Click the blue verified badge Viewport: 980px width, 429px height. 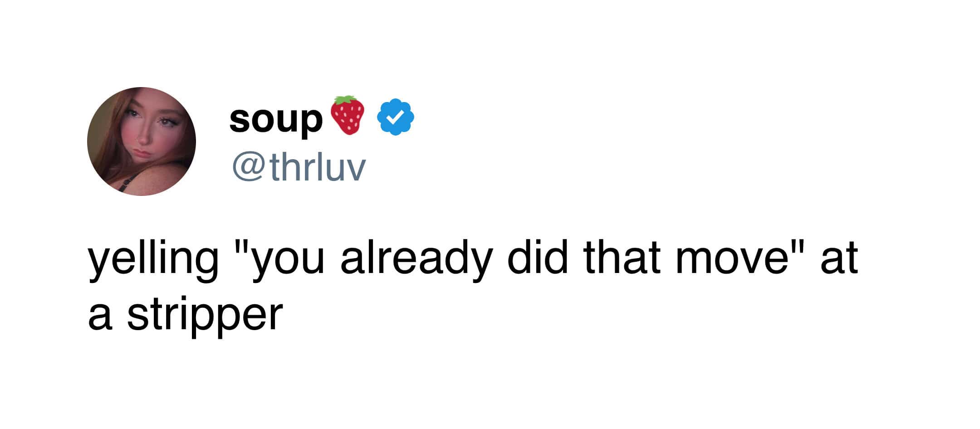tap(396, 117)
